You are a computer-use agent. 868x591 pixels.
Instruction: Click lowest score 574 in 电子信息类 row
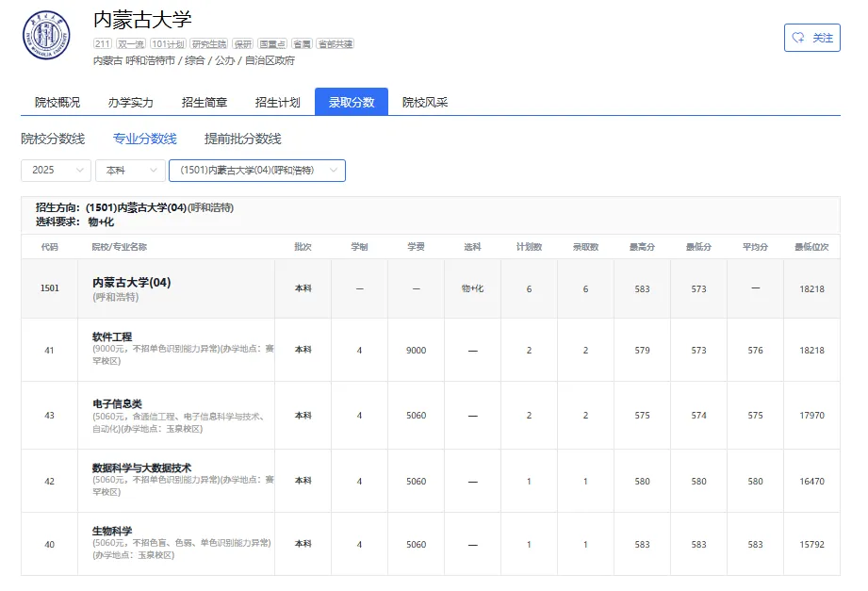[698, 416]
